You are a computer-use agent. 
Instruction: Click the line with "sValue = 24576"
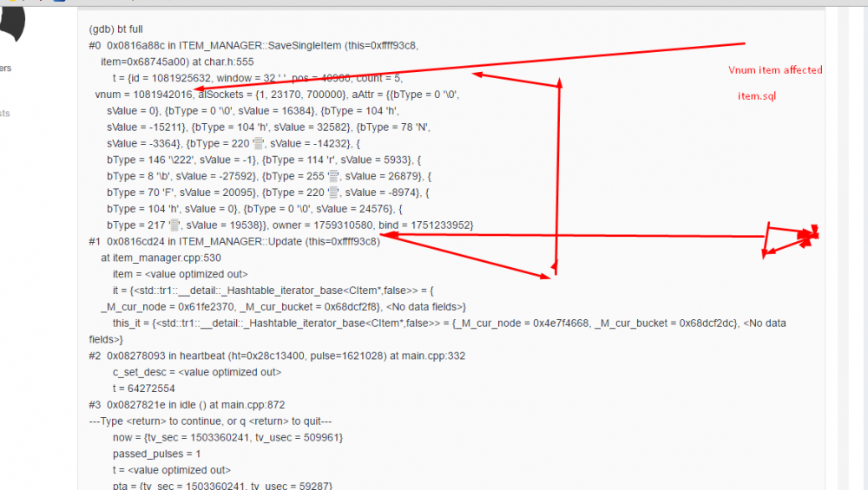254,208
